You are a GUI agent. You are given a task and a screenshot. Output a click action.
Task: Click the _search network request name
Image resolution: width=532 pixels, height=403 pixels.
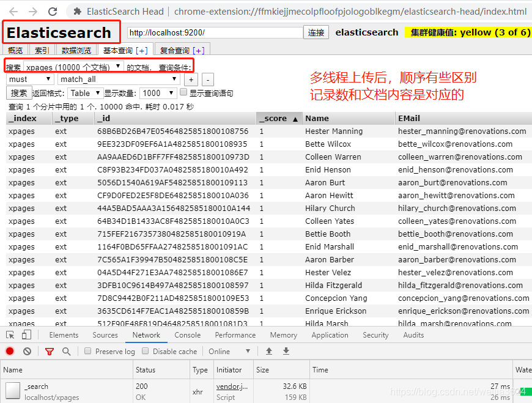tap(36, 386)
